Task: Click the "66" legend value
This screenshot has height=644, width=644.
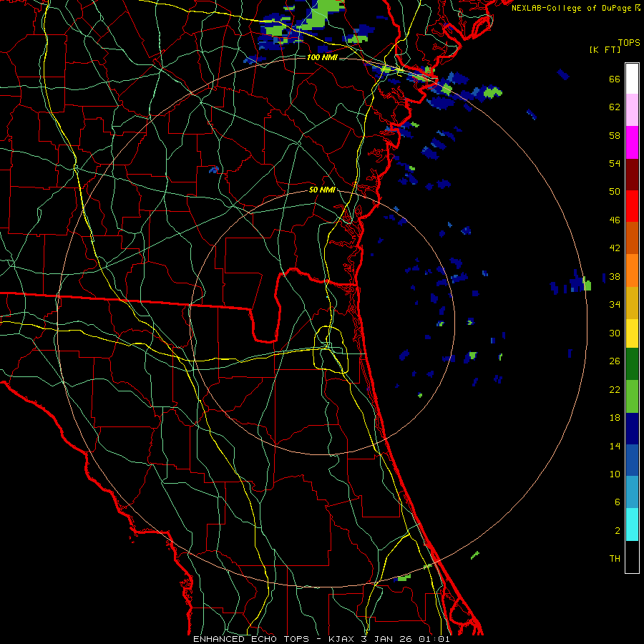Action: [x=615, y=79]
